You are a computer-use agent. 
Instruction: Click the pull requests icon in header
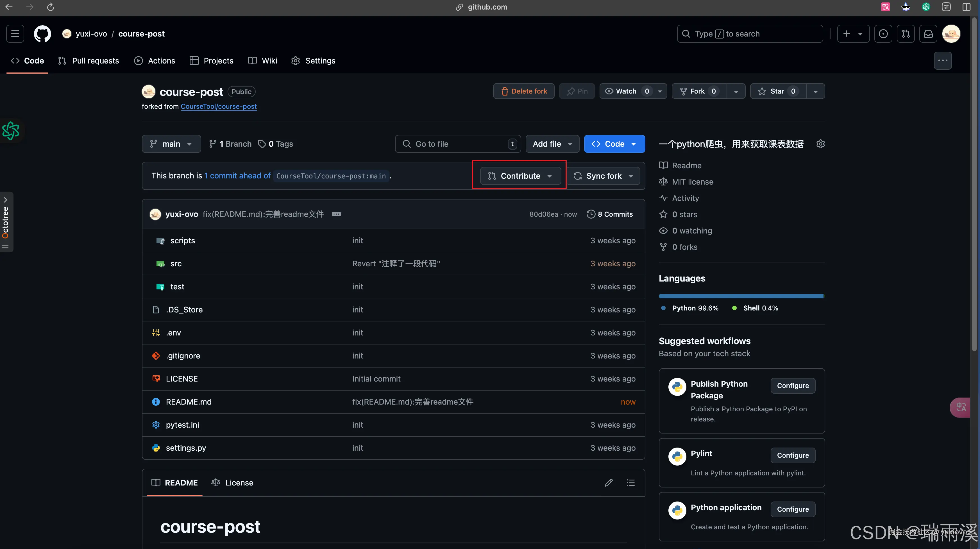pos(906,34)
